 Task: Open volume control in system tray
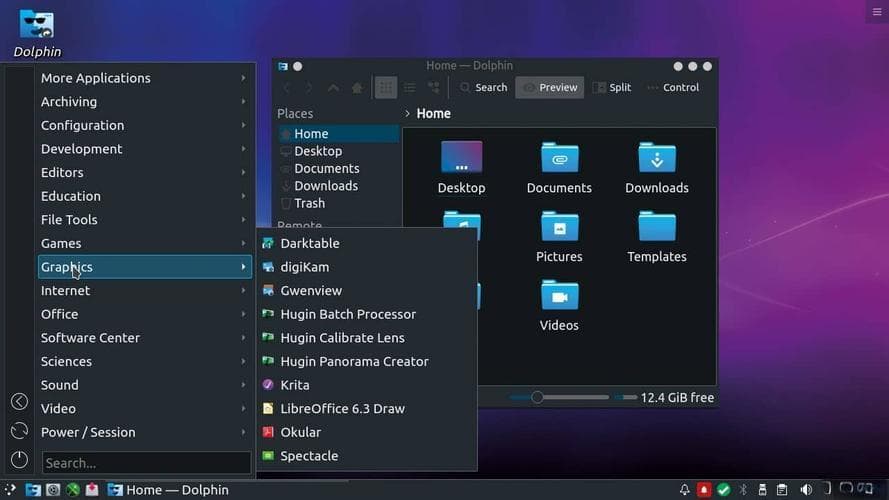click(806, 490)
